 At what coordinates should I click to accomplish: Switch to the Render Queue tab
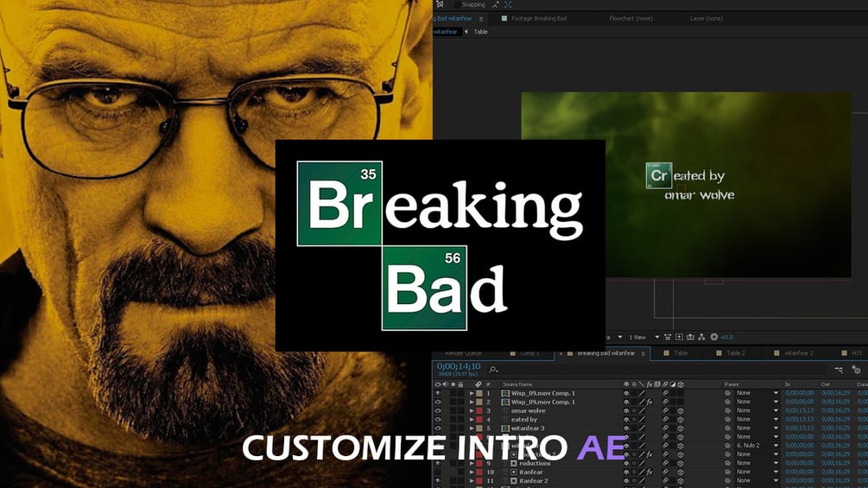[463, 353]
